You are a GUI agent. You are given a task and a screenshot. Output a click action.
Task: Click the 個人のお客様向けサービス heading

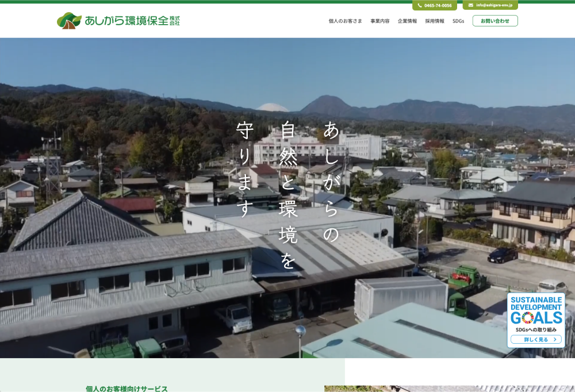(126, 389)
